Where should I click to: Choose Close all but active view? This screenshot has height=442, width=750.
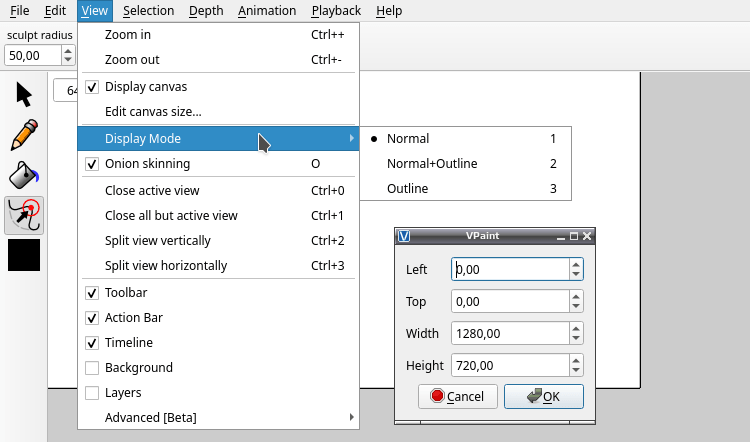(x=218, y=216)
